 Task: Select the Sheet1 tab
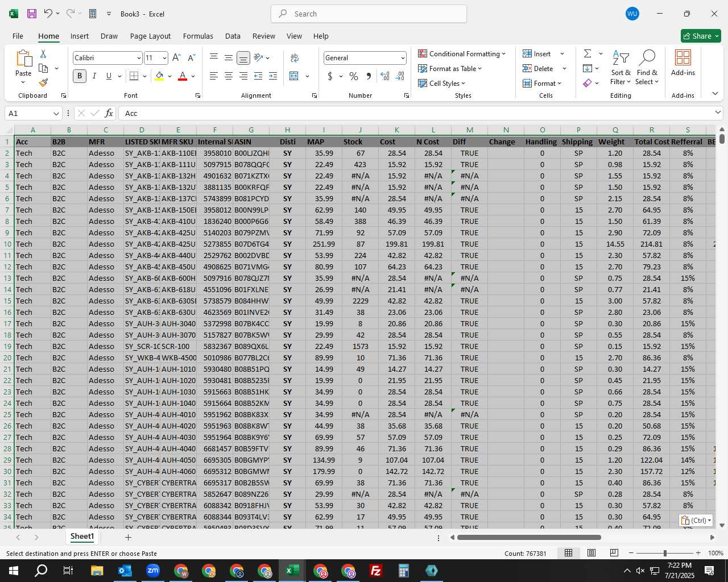coord(82,537)
